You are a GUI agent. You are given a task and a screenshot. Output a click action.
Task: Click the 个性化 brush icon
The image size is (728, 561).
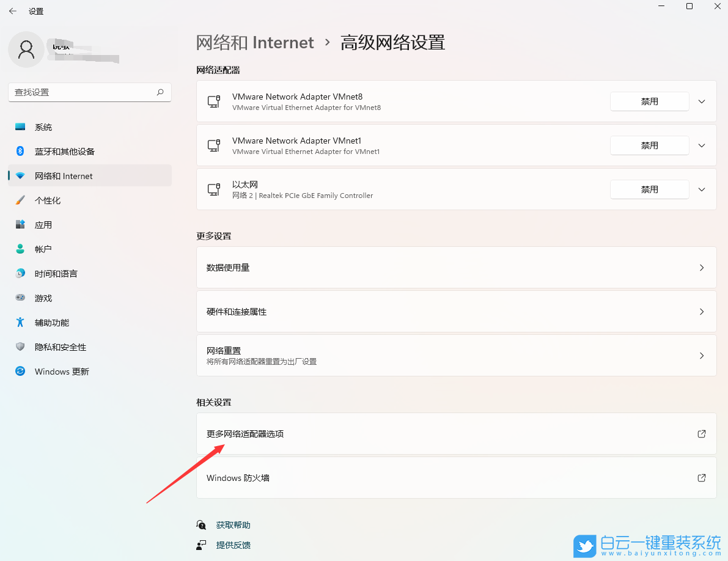pyautogui.click(x=20, y=200)
